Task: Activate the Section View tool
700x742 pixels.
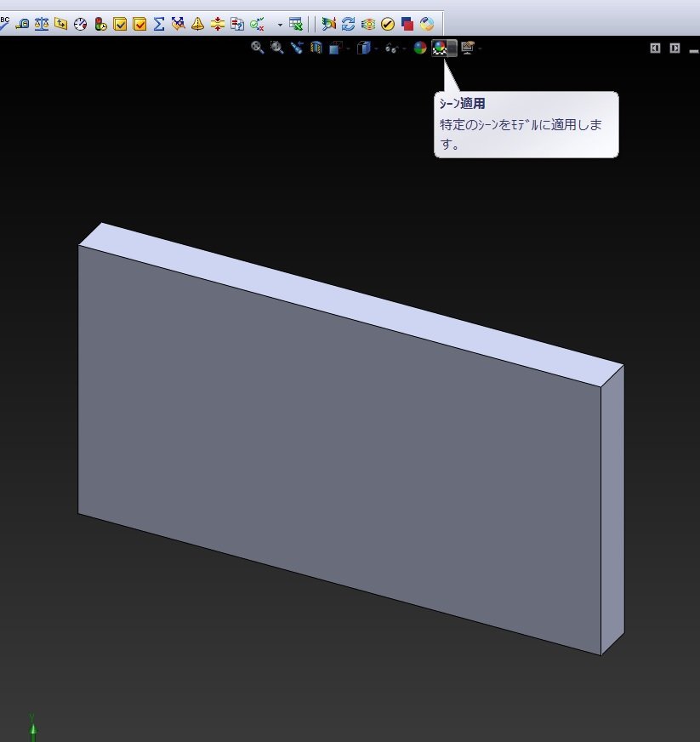Action: [x=316, y=49]
